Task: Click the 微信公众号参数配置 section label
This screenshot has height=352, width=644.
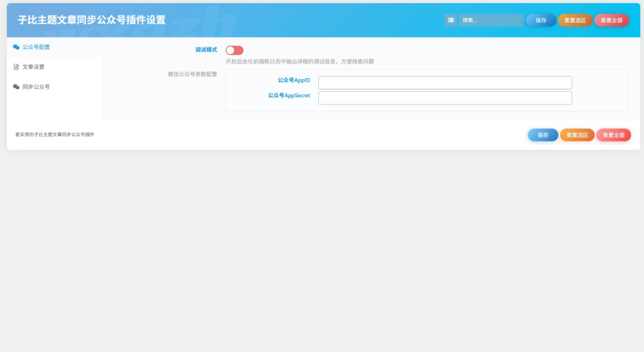Action: point(192,74)
